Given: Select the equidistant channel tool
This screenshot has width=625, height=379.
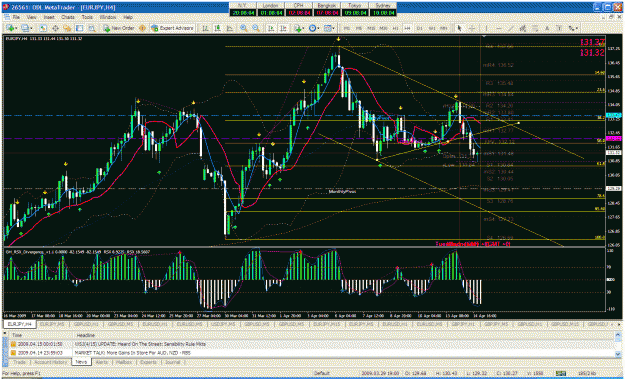Looking at the screenshot, I should click(523, 28).
